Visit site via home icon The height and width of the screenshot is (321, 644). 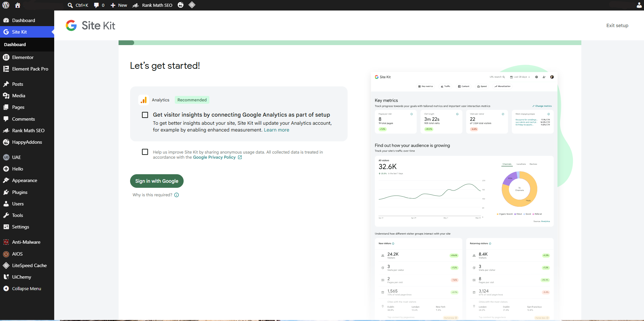(18, 5)
